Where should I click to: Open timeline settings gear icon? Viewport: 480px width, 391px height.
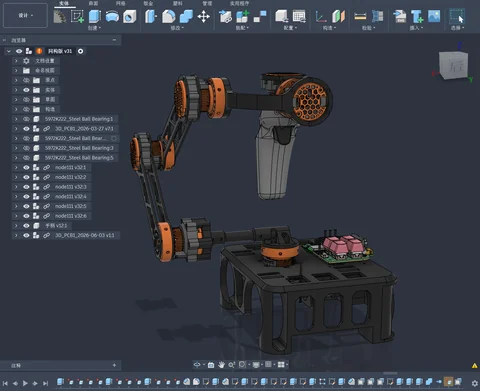point(475,383)
